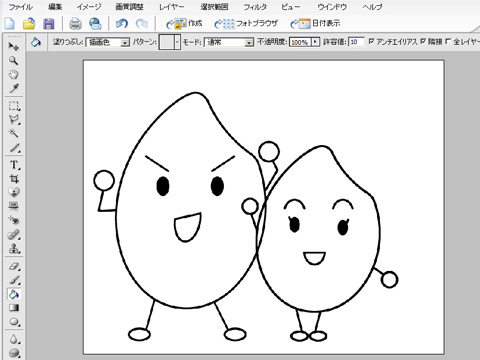The height and width of the screenshot is (360, 480).
Task: Select the Gradient tool
Action: point(13,308)
